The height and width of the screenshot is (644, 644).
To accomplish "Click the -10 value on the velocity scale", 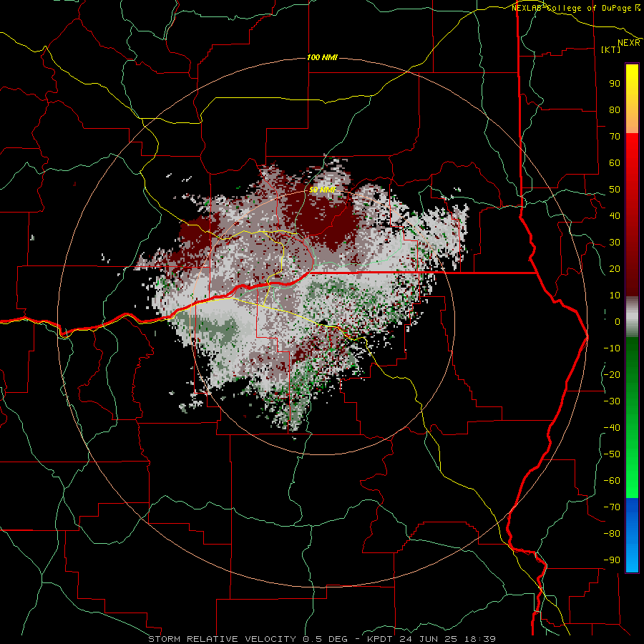I will tap(612, 348).
